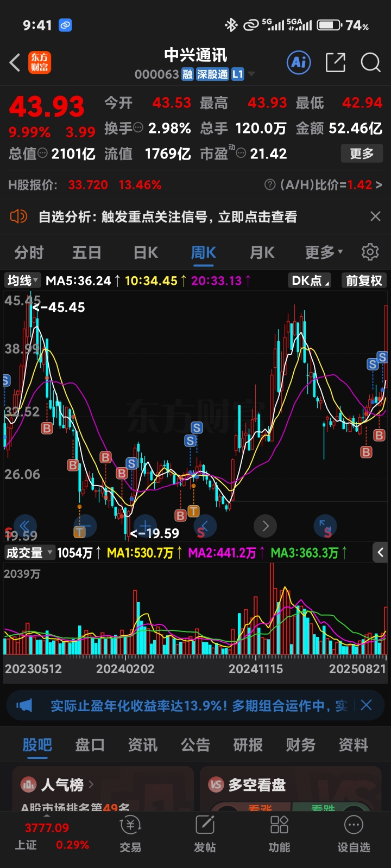This screenshot has height=868, width=391.
Task: Switch to 分时 chart tab
Action: [29, 252]
